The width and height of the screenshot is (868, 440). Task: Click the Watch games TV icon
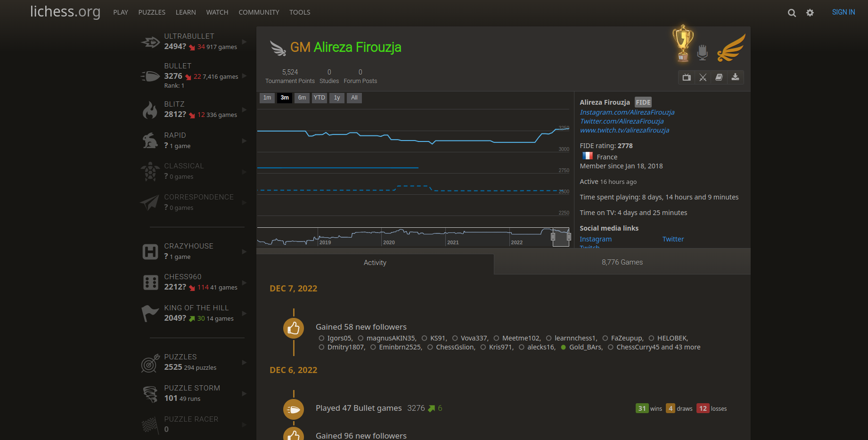[687, 77]
